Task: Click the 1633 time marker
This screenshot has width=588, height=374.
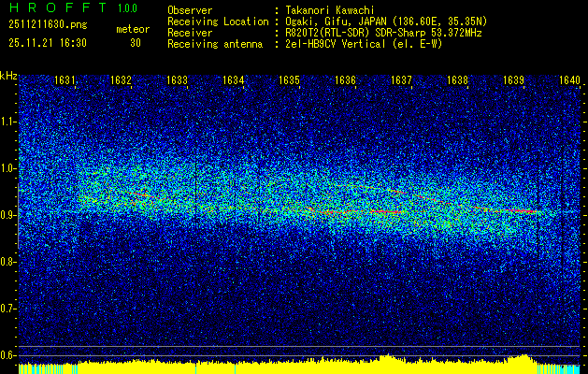Action: point(177,79)
